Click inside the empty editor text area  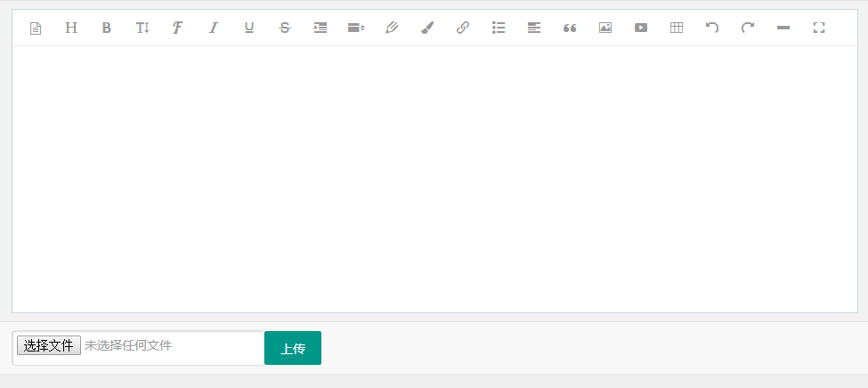point(434,179)
